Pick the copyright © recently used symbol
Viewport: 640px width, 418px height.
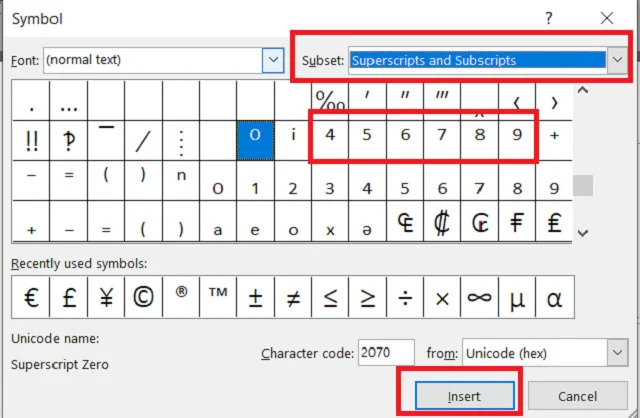143,297
